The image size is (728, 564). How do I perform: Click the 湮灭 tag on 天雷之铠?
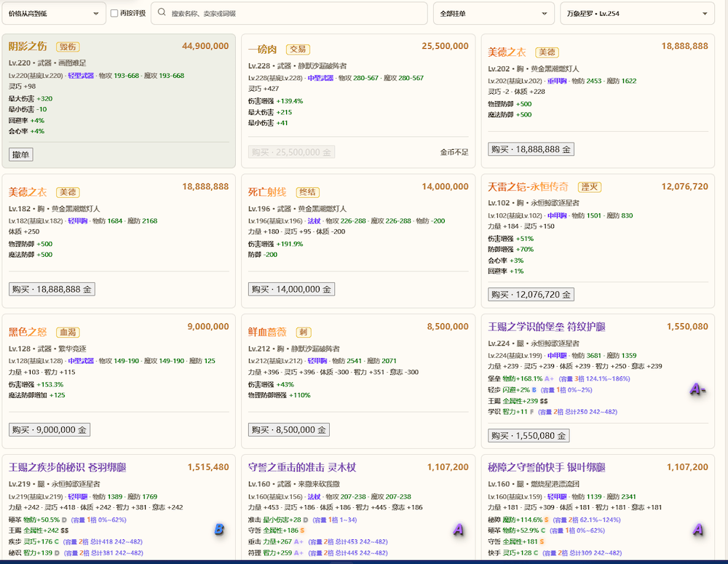point(590,187)
